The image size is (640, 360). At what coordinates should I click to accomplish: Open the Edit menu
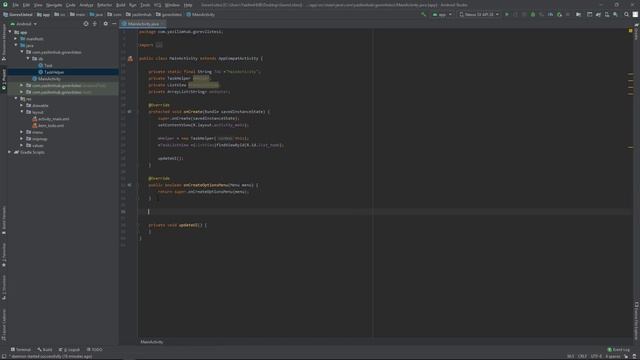coord(27,5)
